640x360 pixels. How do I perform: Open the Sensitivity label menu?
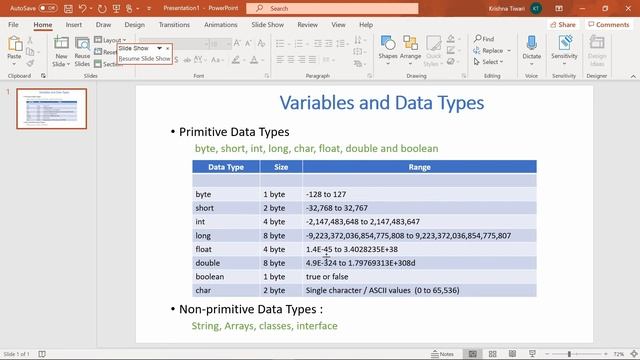564,51
